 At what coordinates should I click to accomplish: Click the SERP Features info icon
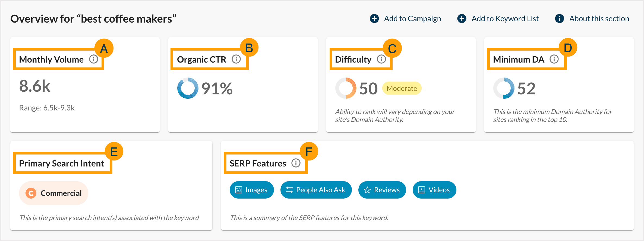coord(296,163)
